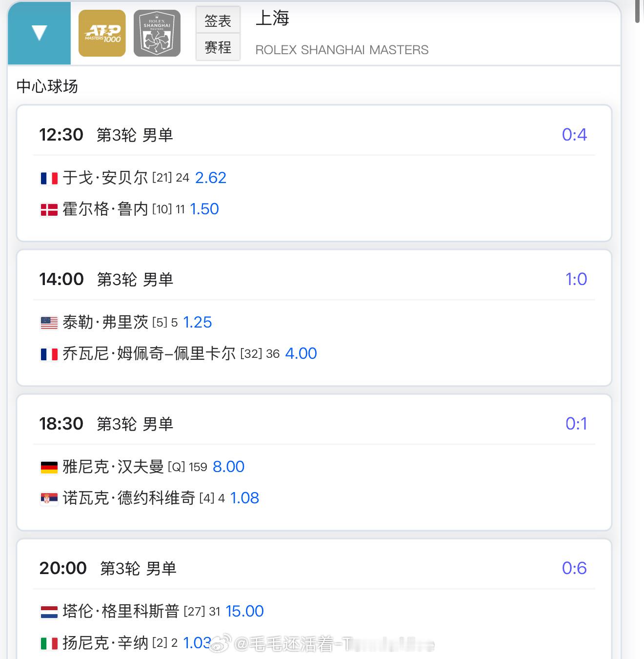Screen dimensions: 644x659
Task: Click the French flag beside 于戈·安贝尔
Action: tap(49, 178)
